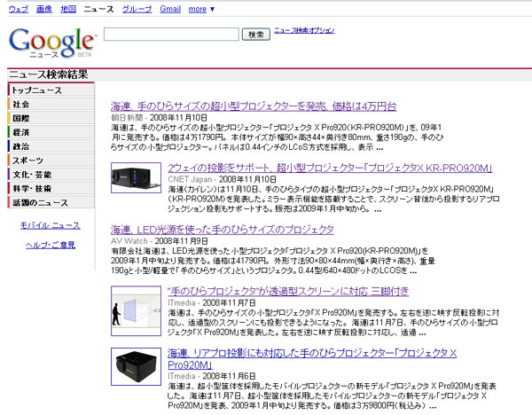Screen dimensions: 532x415
Task: Select the ニュース item in top navigation
Action: 98,9
